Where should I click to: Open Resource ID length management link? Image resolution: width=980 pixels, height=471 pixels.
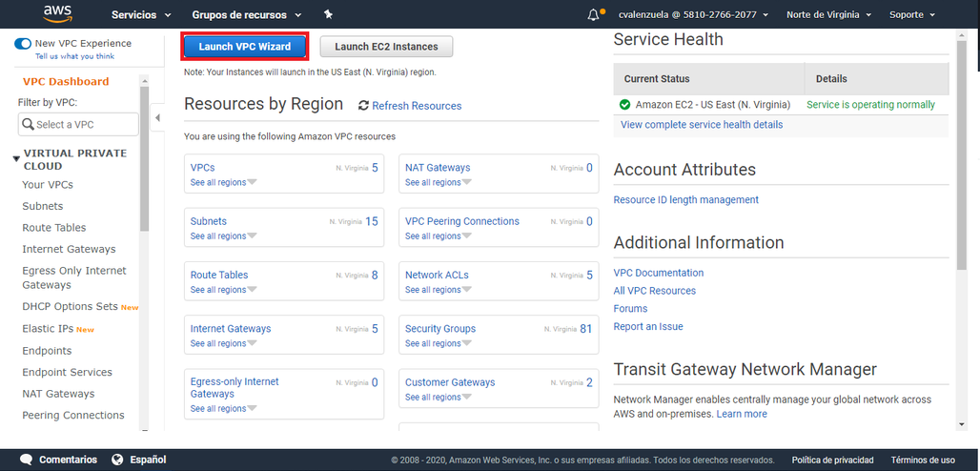pos(685,199)
